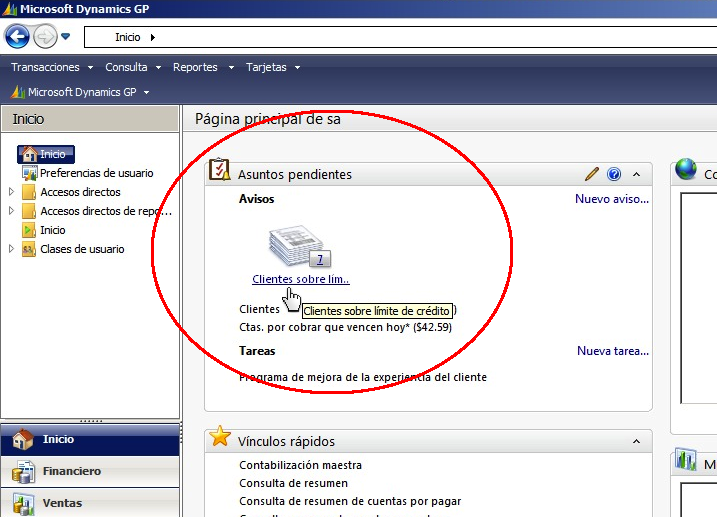The image size is (717, 517).
Task: Open the Consulta menu
Action: (x=133, y=67)
